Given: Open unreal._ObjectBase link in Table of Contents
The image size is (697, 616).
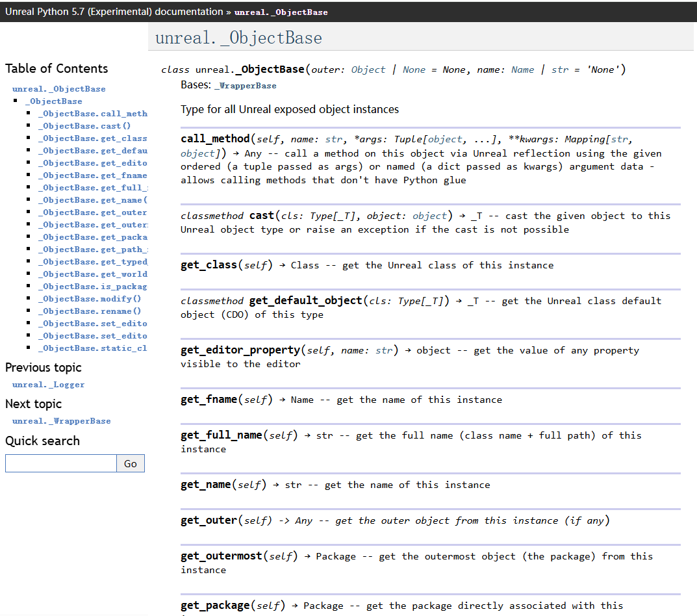Looking at the screenshot, I should (58, 89).
